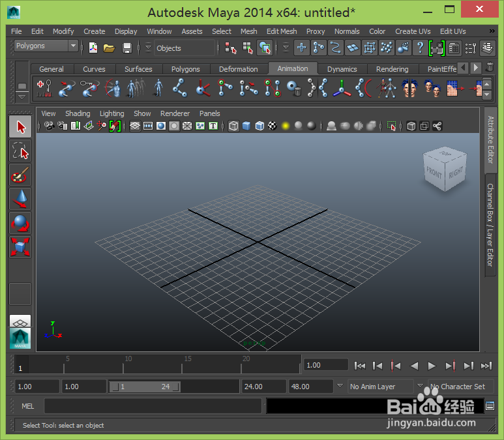Click the Open Scene folder icon
Viewport: 504px width, 440px height.
pos(110,48)
